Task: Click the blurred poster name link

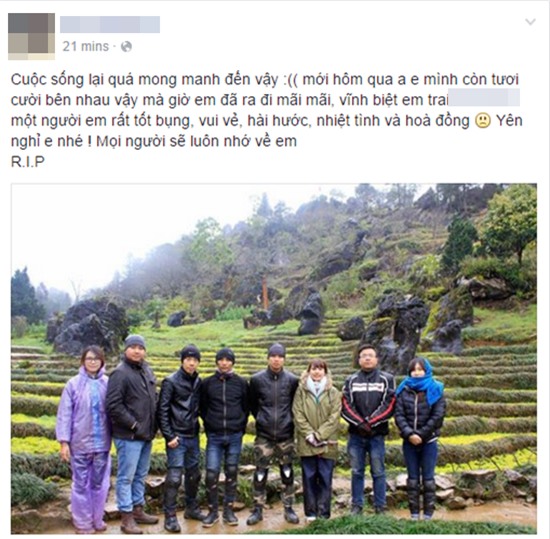Action: [x=110, y=24]
